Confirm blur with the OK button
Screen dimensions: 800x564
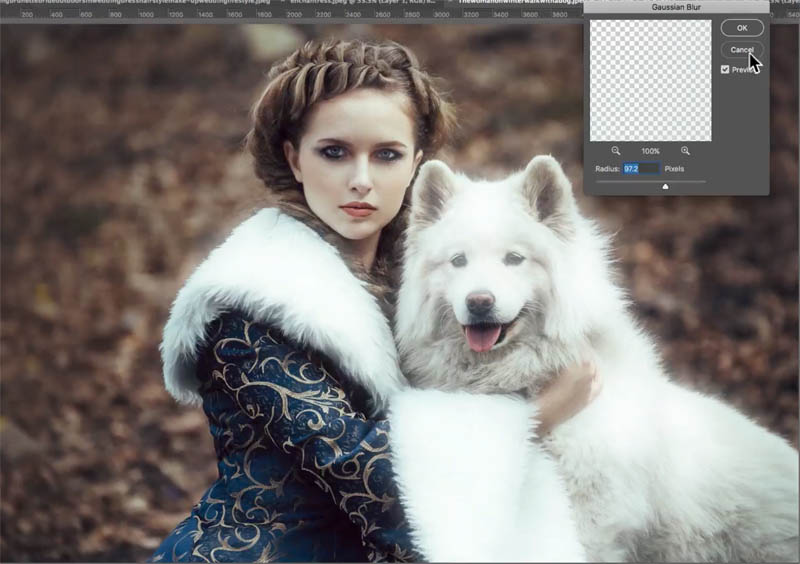tap(741, 28)
